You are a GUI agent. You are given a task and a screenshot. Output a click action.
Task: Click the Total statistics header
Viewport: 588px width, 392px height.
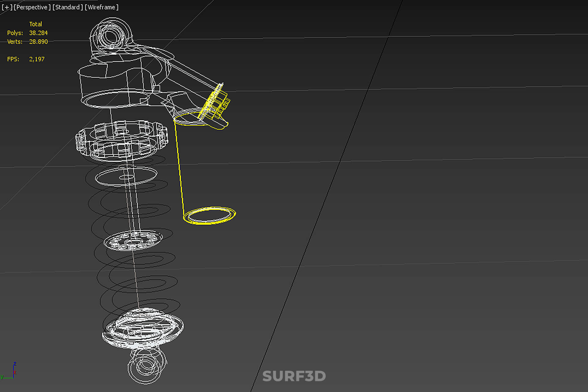tap(36, 24)
